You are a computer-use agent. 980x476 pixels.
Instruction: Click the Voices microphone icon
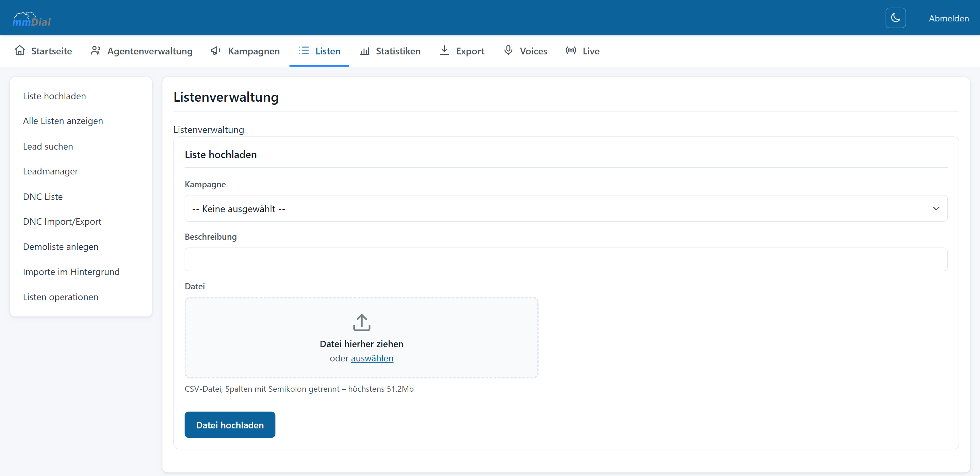click(508, 50)
